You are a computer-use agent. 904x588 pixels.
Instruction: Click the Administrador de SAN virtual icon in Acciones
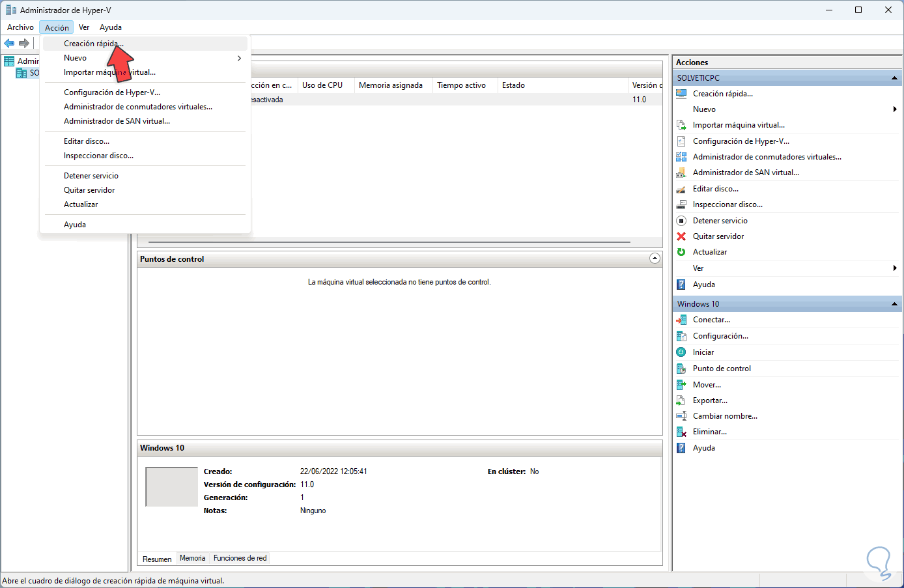click(681, 173)
